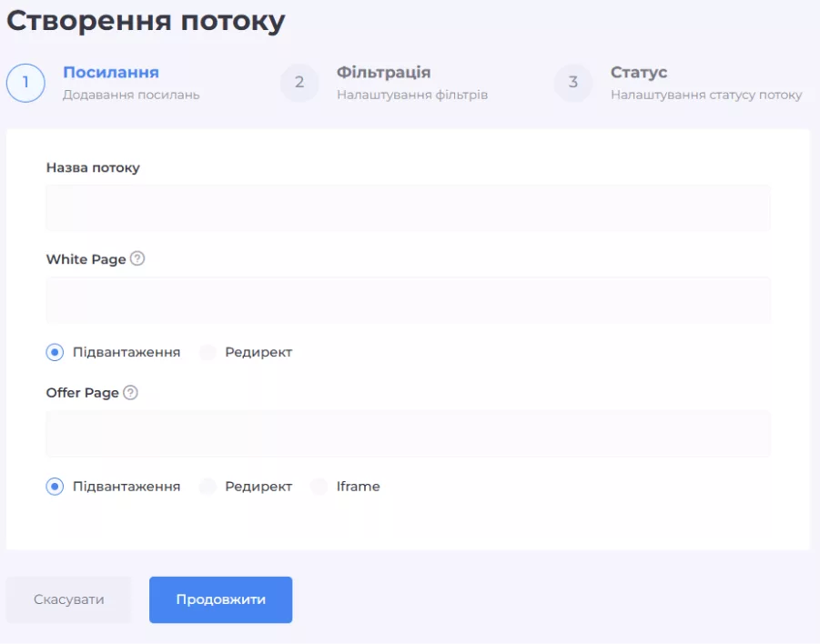Click the step 1 circle indicator
Screen dimensions: 820x644
(25, 83)
